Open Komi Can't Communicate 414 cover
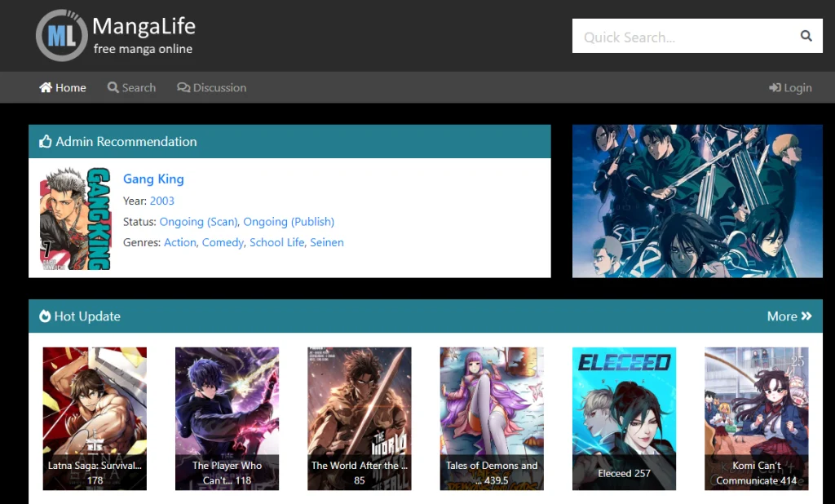This screenshot has width=835, height=504. pyautogui.click(x=756, y=418)
